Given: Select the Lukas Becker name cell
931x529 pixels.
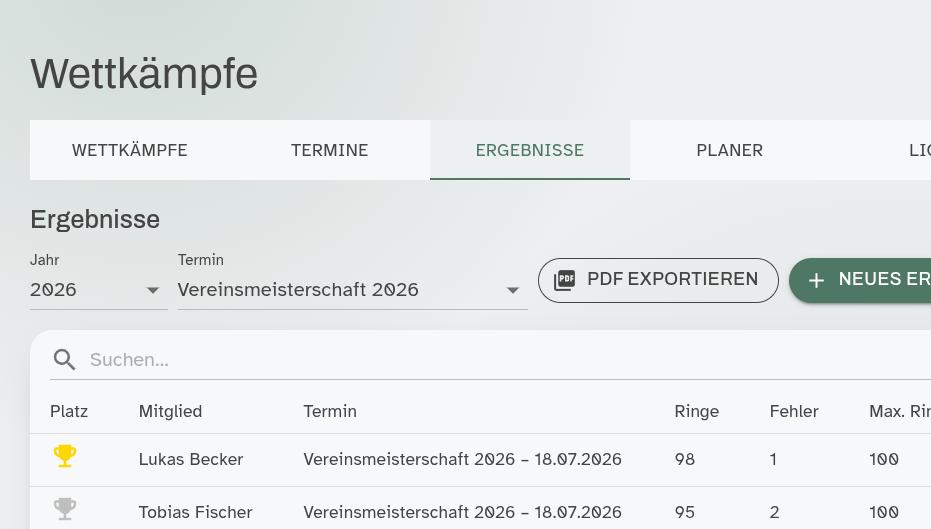Looking at the screenshot, I should pos(191,460).
